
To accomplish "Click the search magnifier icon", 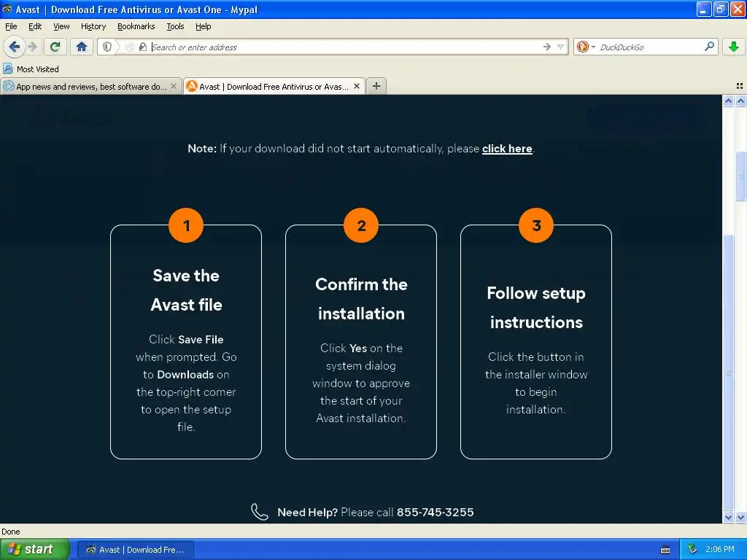I will pos(709,47).
